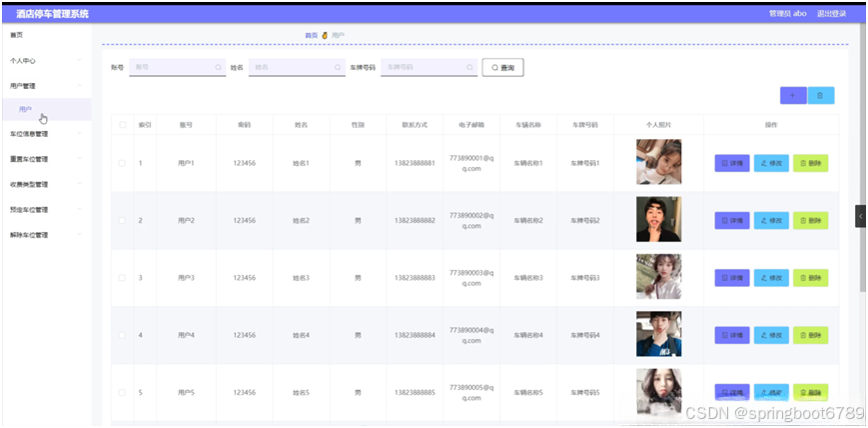Click 用户1's personal photo thumbnail
Viewport: 868px width, 428px height.
coord(659,161)
